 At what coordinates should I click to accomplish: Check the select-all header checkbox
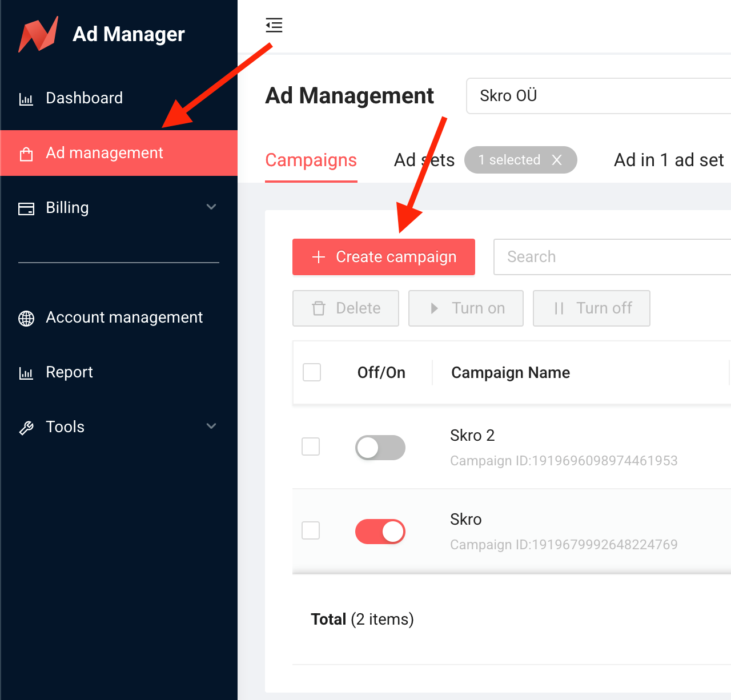pyautogui.click(x=312, y=372)
